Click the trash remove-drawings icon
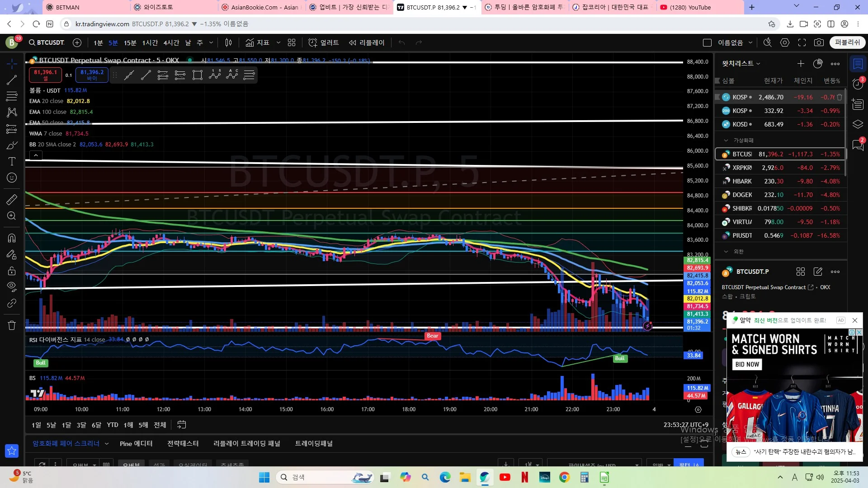This screenshot has width=868, height=488. (x=12, y=325)
